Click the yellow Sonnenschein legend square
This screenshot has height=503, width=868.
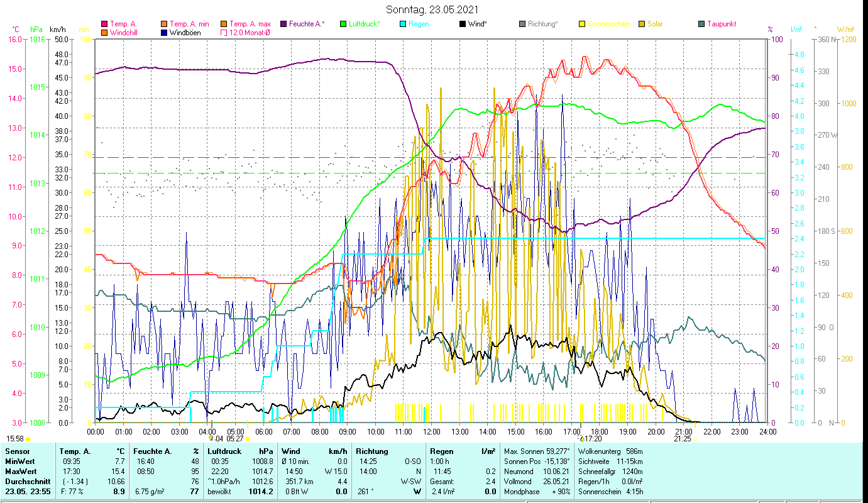[x=581, y=24]
